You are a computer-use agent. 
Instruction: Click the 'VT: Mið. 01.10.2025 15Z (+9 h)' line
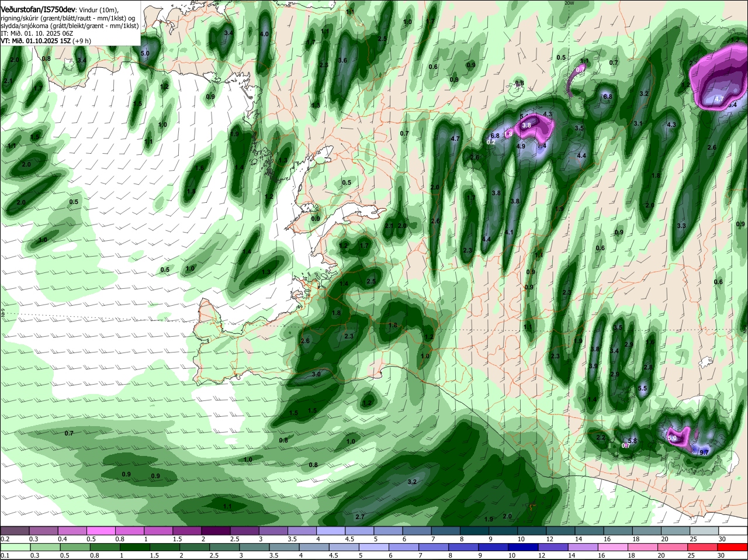tap(46, 42)
